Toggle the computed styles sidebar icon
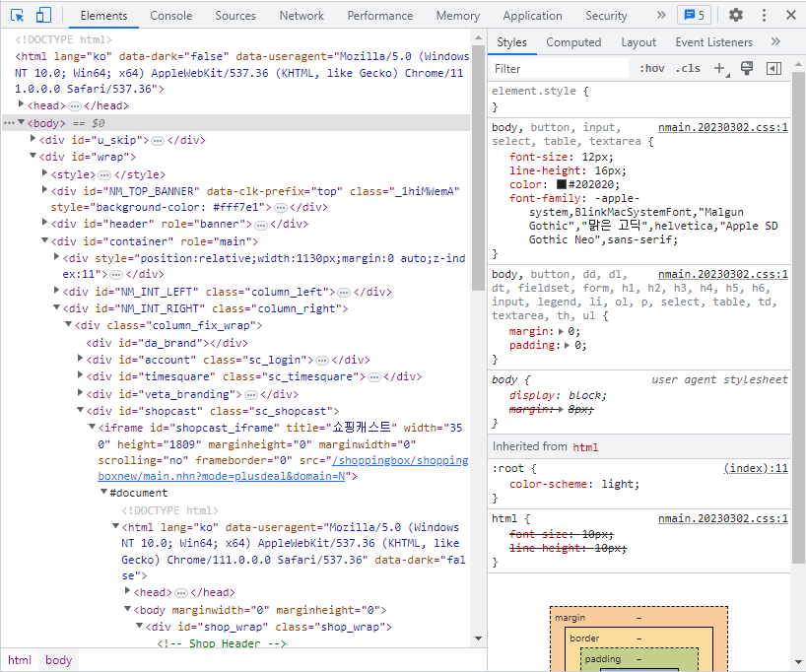Screen dimensions: 806x672 (773, 68)
